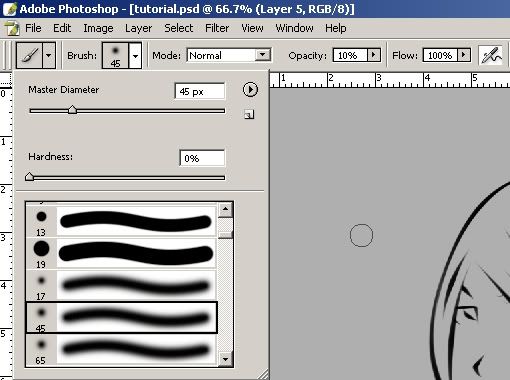Image resolution: width=510 pixels, height=380 pixels.
Task: Toggle the Airbrush capabilities icon
Action: click(x=490, y=55)
